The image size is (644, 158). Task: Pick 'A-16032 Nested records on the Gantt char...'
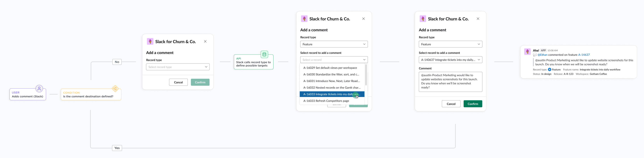332,87
